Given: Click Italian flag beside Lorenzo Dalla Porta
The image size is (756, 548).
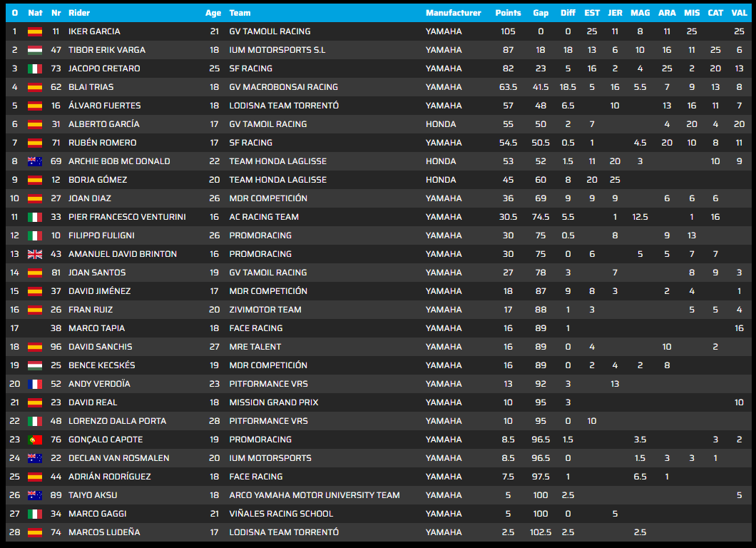Looking at the screenshot, I should tap(35, 422).
